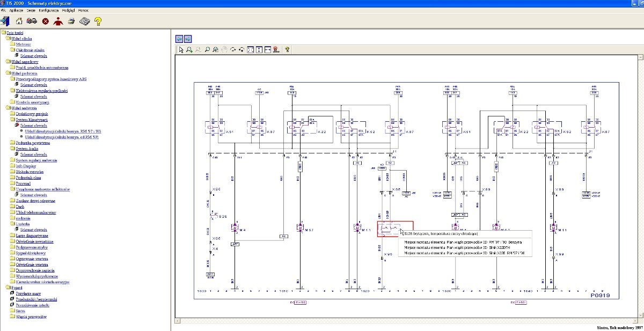Click the yellow question mark help icon

(98, 21)
